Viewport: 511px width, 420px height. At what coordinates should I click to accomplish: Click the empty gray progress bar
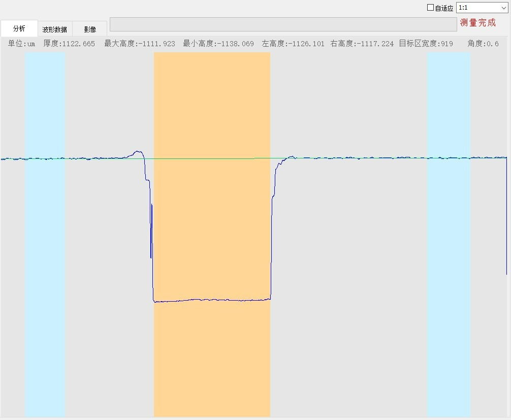[x=283, y=24]
